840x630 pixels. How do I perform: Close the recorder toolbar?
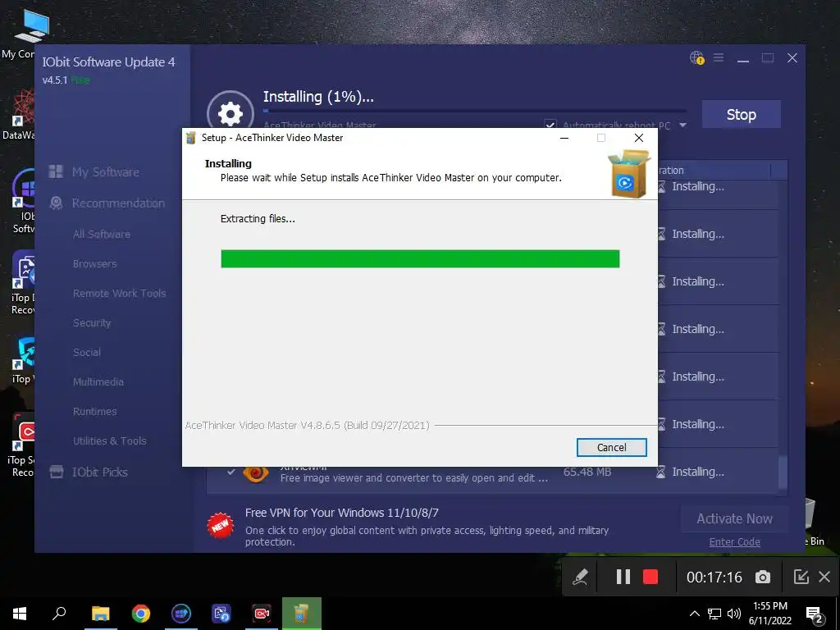tap(824, 577)
